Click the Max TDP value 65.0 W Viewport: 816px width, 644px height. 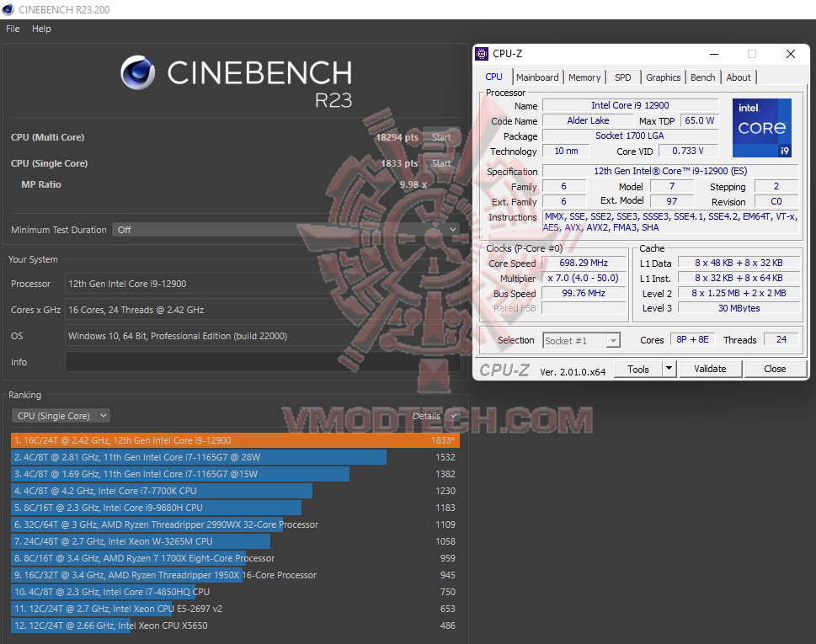(700, 120)
